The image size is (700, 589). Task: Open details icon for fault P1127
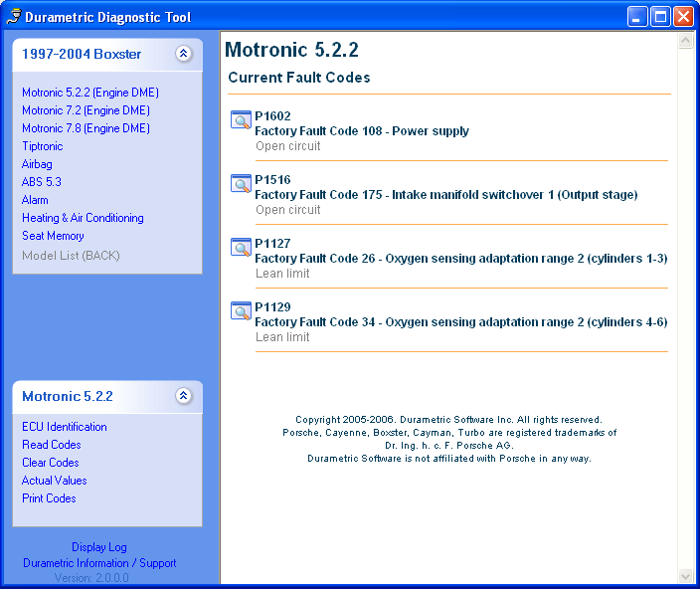tap(241, 248)
